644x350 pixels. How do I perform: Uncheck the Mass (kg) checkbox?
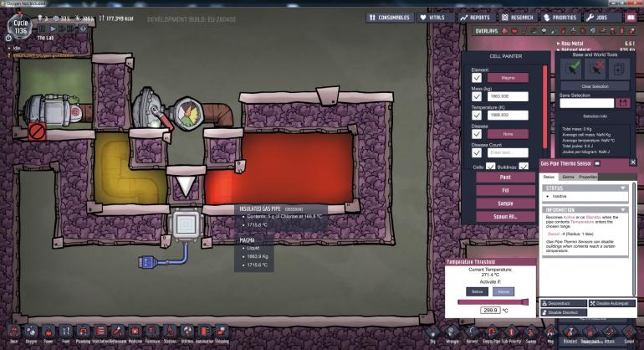click(477, 100)
